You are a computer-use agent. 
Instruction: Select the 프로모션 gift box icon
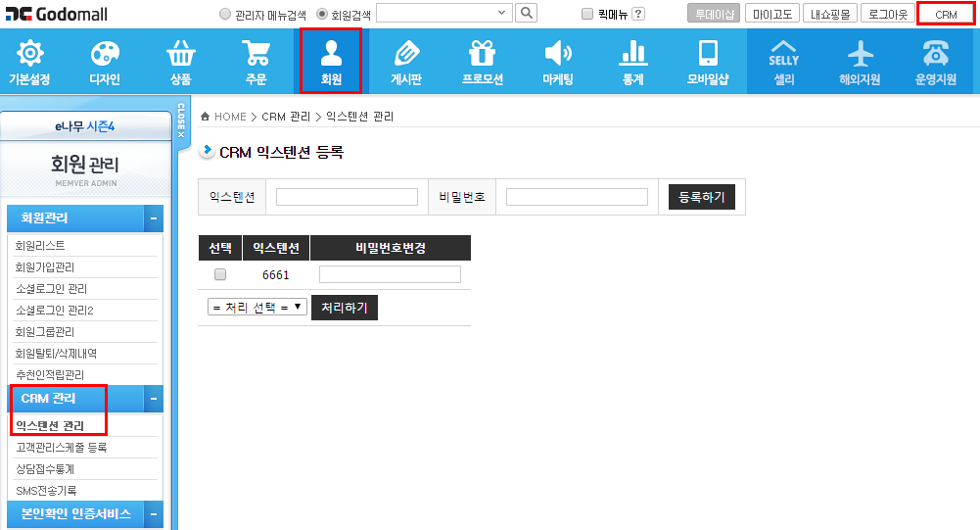point(482,54)
